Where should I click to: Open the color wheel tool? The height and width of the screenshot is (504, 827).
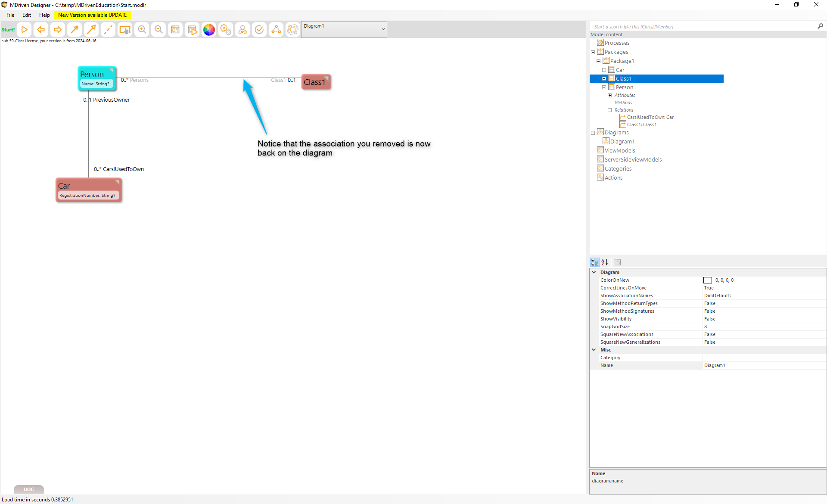tap(209, 30)
